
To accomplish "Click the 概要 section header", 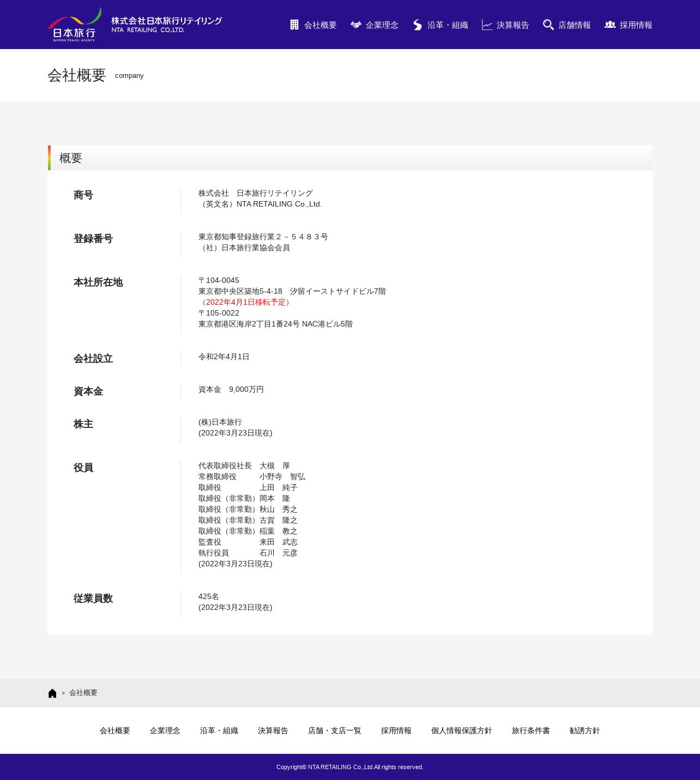I will [x=350, y=158].
